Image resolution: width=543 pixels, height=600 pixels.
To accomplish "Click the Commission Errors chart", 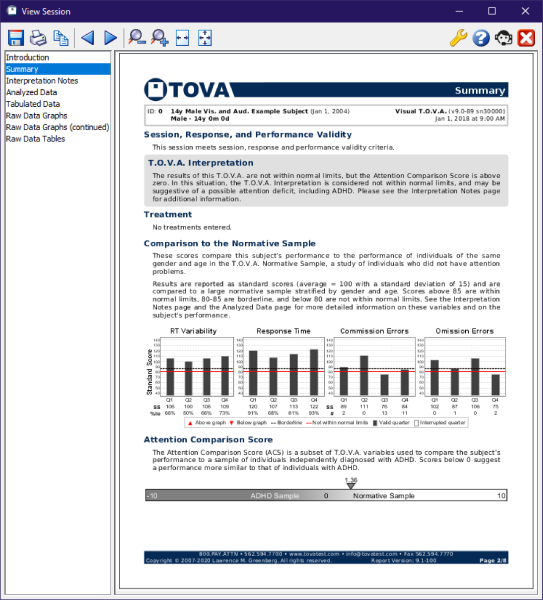I will point(374,367).
